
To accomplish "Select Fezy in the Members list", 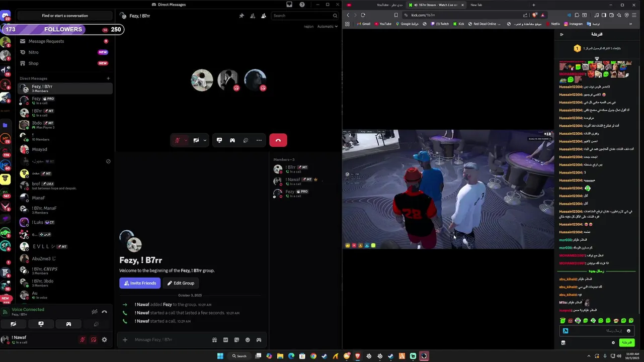I will click(x=304, y=194).
